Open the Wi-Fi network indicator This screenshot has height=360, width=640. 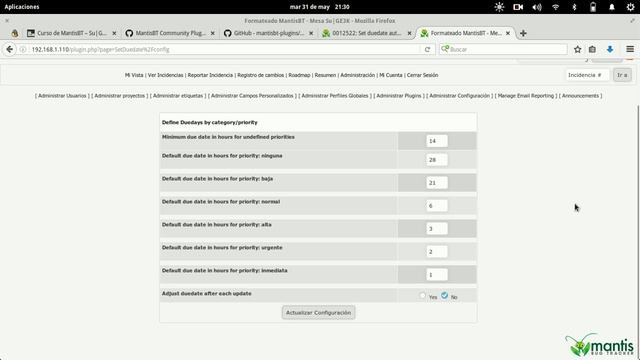point(556,7)
